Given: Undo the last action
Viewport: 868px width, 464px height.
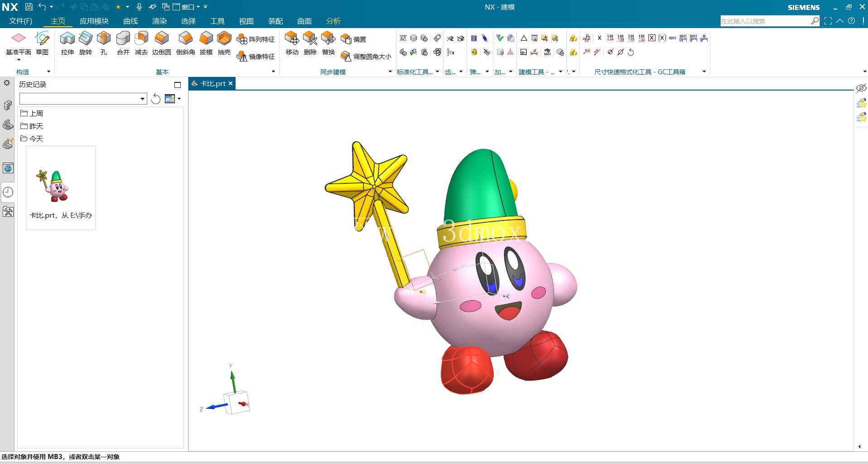Looking at the screenshot, I should pos(42,7).
